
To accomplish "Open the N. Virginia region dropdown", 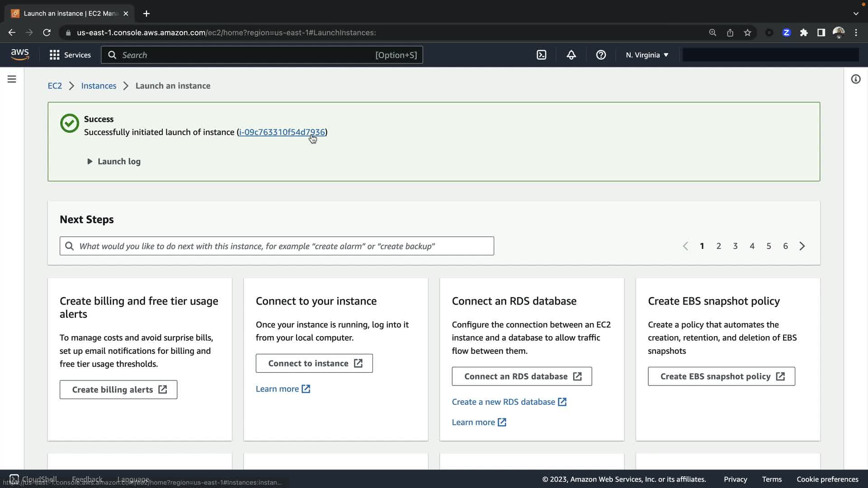I will [647, 55].
